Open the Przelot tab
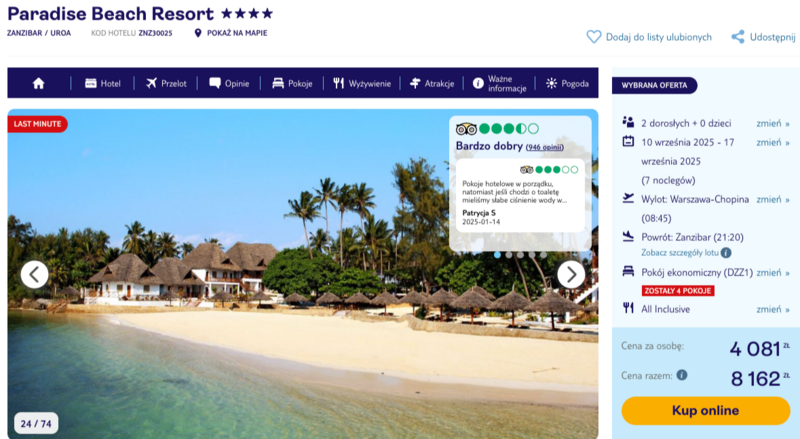 tap(166, 83)
